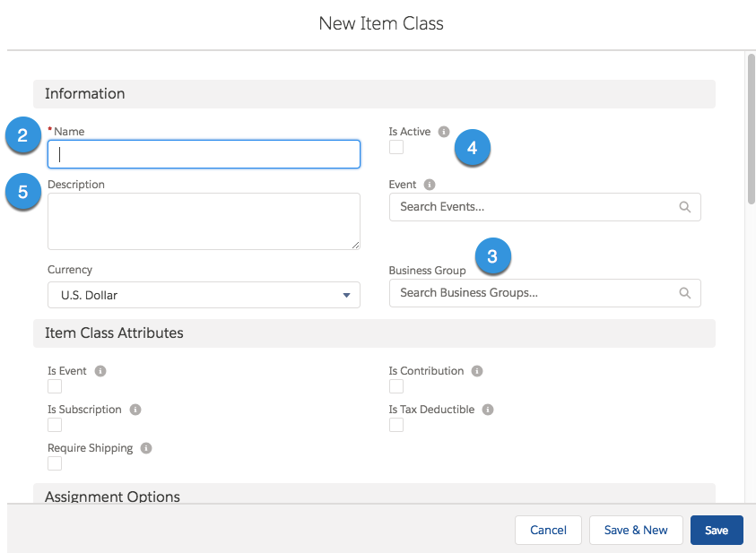Open the Search Business Groups lookup field
Viewport: 756px width, 553px height.
click(545, 293)
